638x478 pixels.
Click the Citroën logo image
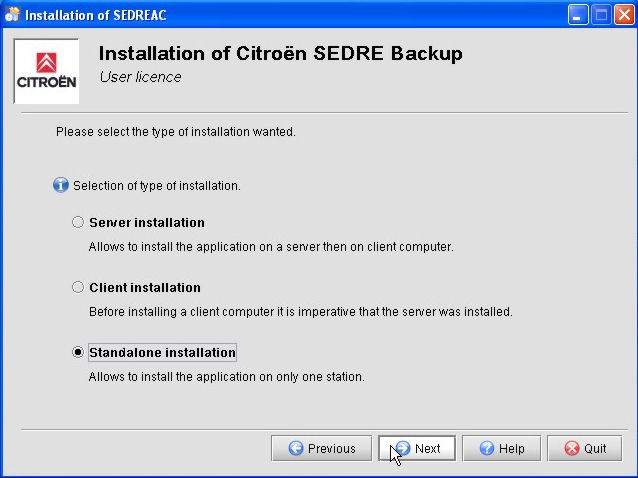pyautogui.click(x=46, y=69)
